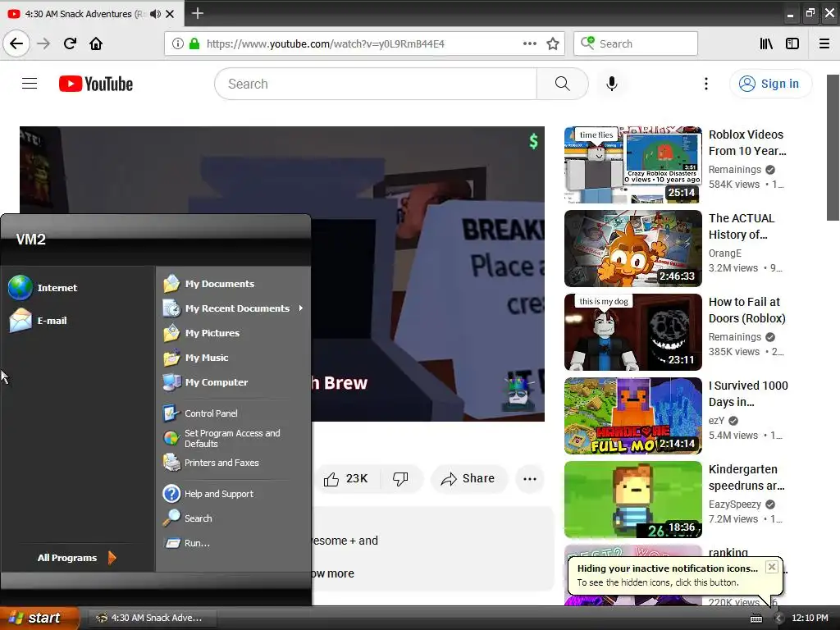Open page actions three-dot menu in address bar
The width and height of the screenshot is (840, 630).
[530, 43]
